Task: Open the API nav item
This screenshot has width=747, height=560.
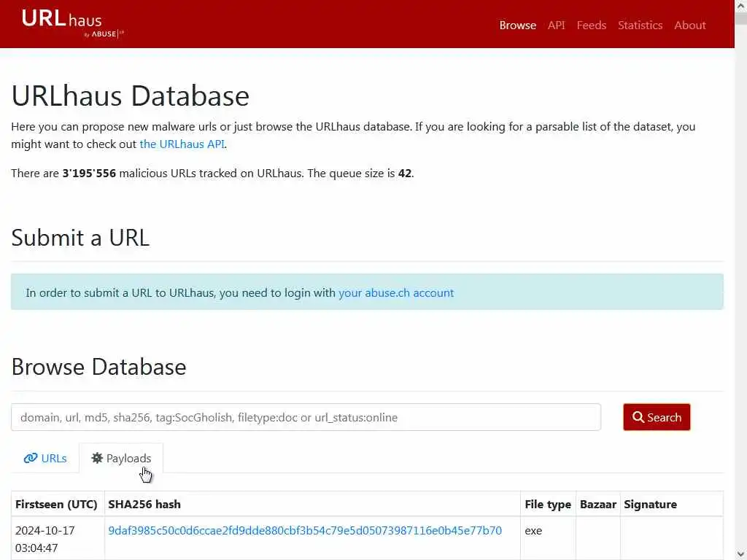Action: pos(556,26)
